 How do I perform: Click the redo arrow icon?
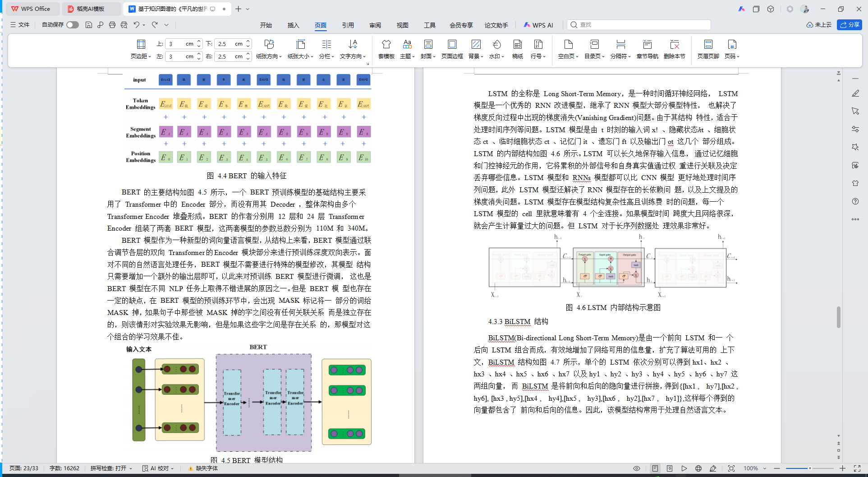point(155,25)
